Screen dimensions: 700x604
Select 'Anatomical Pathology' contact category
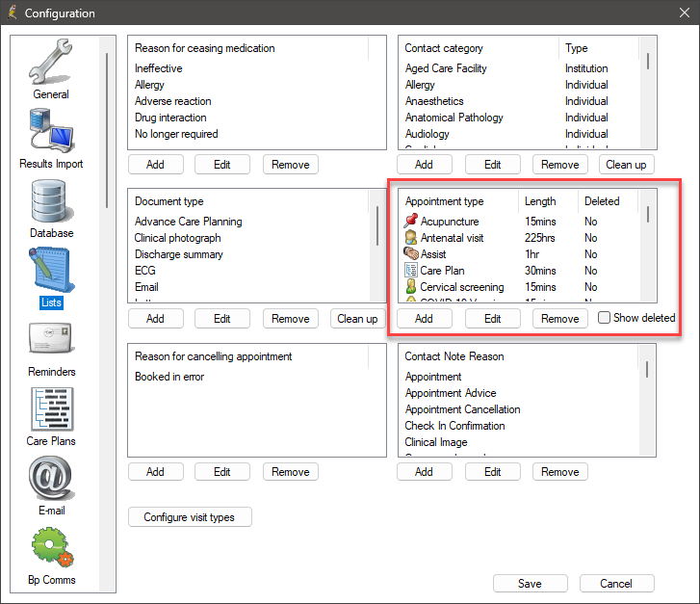click(454, 118)
